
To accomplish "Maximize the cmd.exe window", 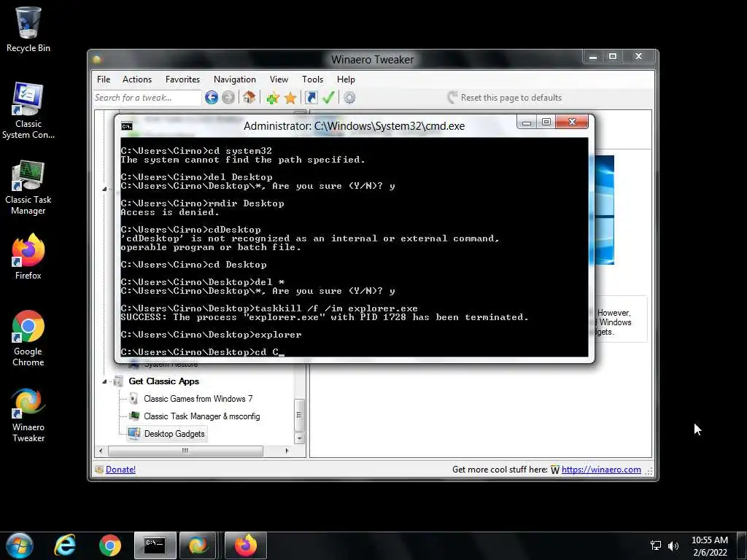I will [x=546, y=122].
